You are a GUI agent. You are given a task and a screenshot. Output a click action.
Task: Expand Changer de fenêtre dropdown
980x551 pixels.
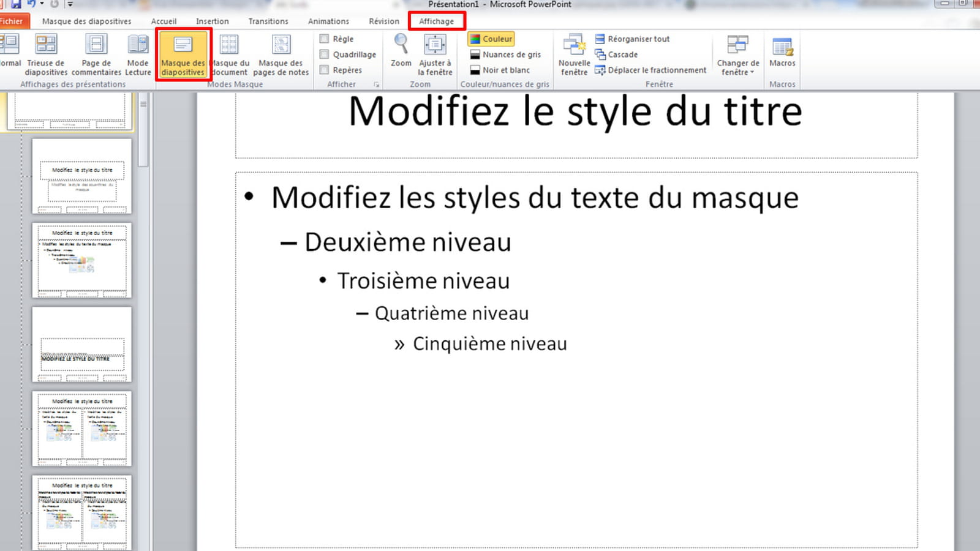click(738, 54)
